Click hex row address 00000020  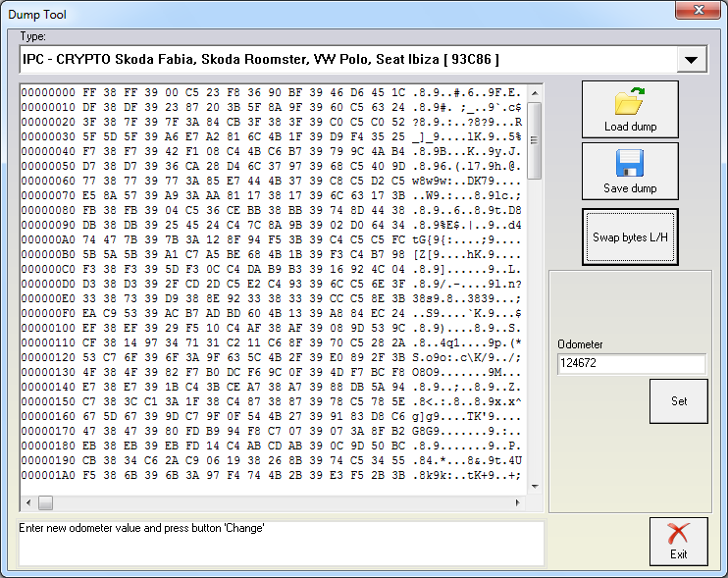(x=48, y=122)
